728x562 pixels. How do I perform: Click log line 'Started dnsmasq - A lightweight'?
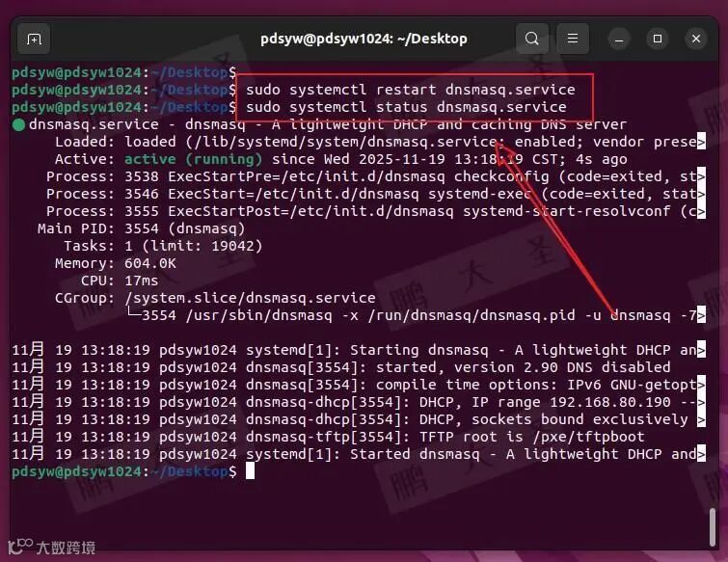(x=359, y=454)
